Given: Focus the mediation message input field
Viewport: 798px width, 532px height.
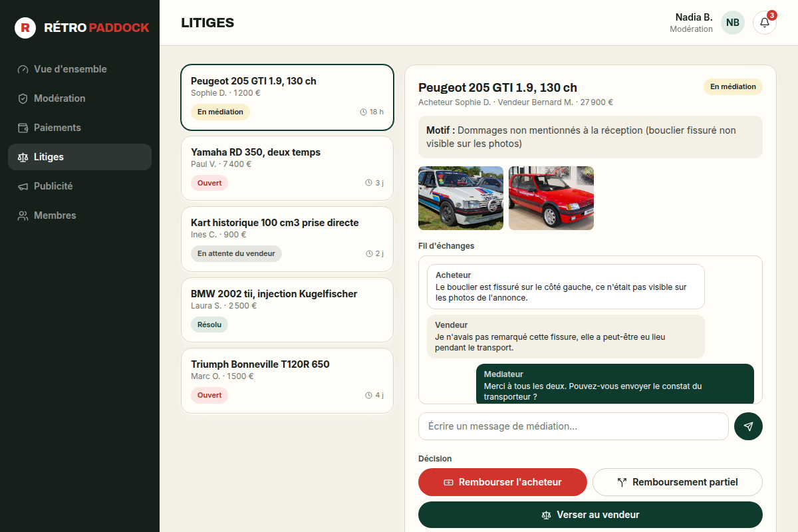Looking at the screenshot, I should pos(573,426).
